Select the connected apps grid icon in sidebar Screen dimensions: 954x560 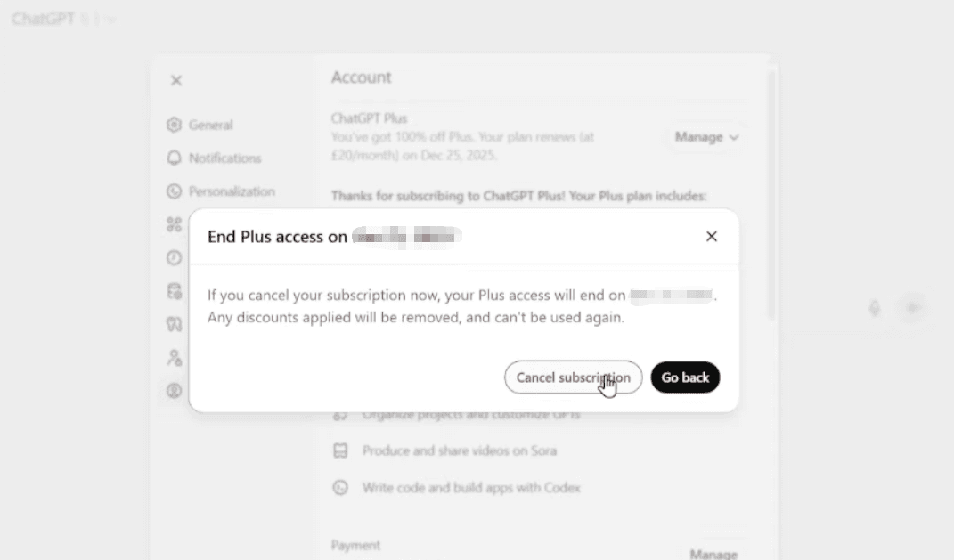pyautogui.click(x=174, y=224)
